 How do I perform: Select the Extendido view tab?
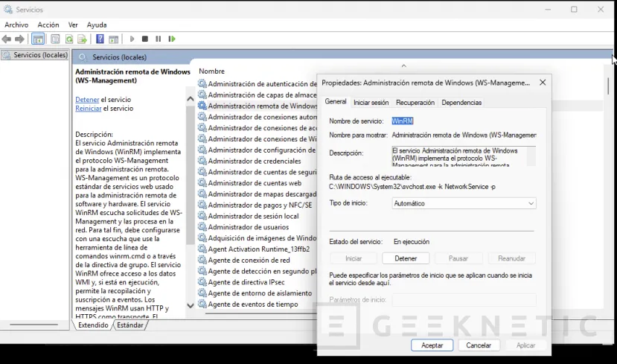[93, 325]
